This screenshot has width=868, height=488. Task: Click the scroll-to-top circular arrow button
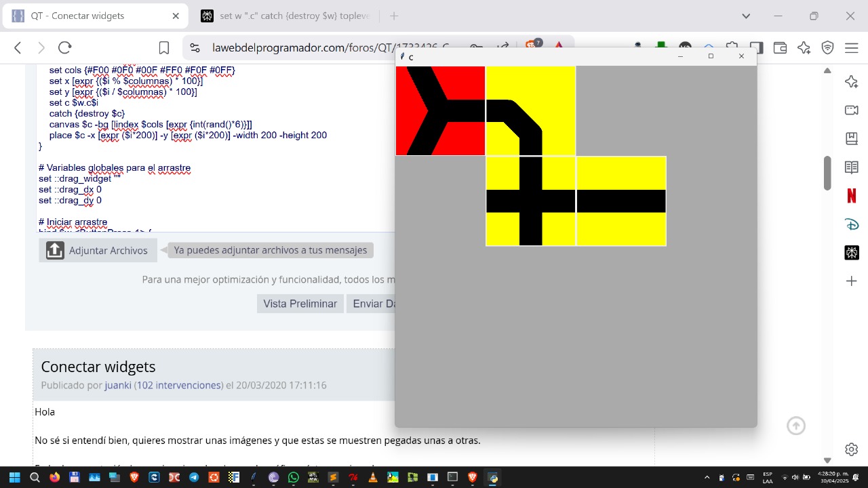796,426
